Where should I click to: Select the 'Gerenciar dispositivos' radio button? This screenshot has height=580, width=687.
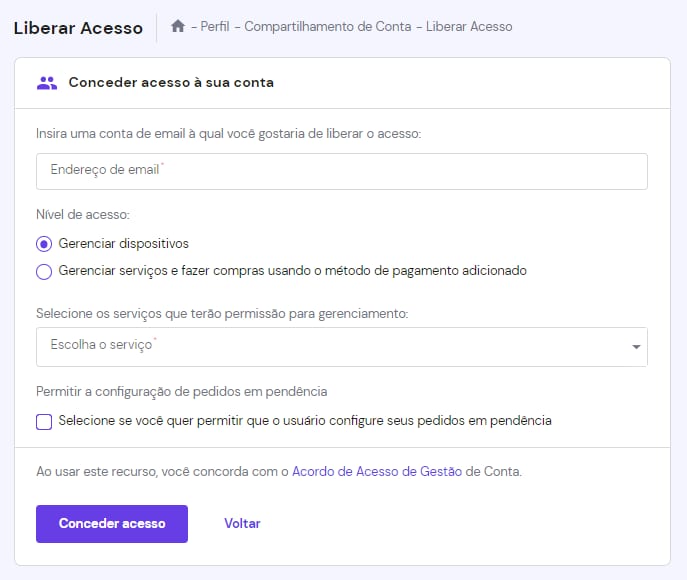44,244
